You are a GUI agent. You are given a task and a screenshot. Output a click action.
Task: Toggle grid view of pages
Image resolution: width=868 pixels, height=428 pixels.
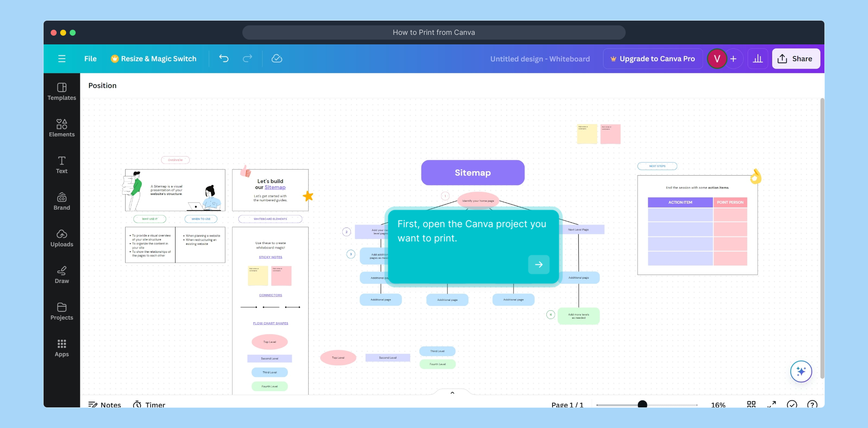751,404
